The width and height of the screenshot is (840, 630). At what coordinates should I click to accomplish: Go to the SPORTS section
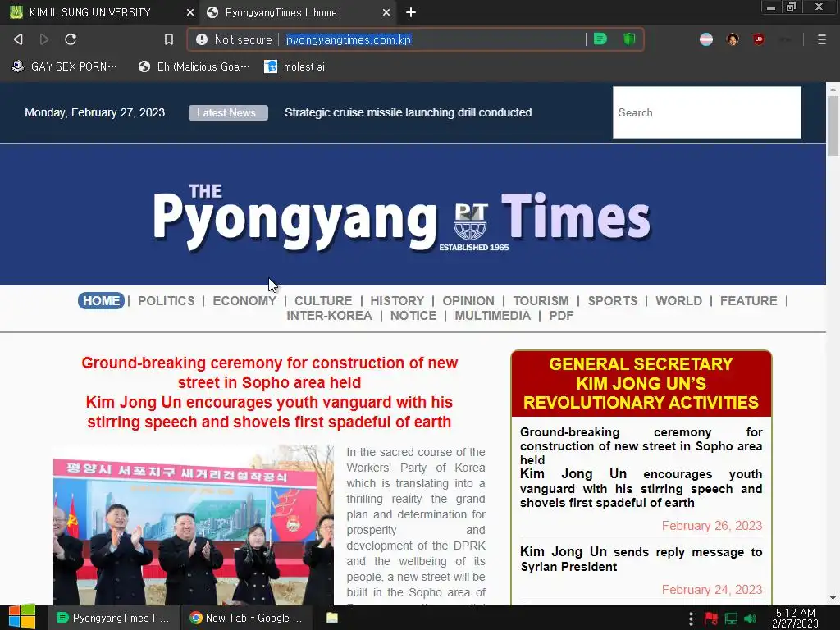pos(613,300)
